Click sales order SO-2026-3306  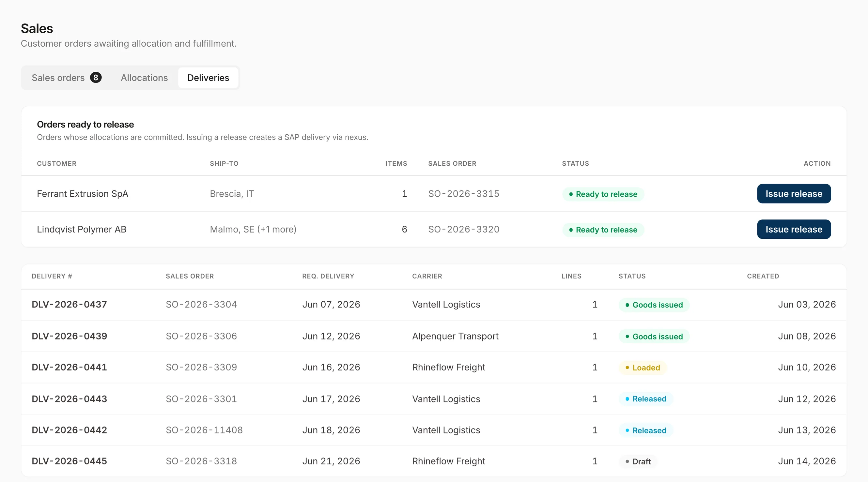(201, 336)
